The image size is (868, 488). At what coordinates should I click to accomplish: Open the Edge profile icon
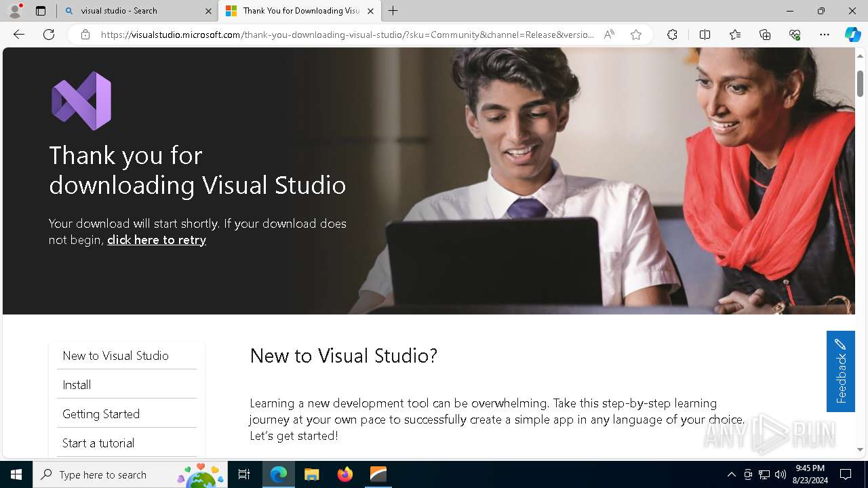click(15, 11)
